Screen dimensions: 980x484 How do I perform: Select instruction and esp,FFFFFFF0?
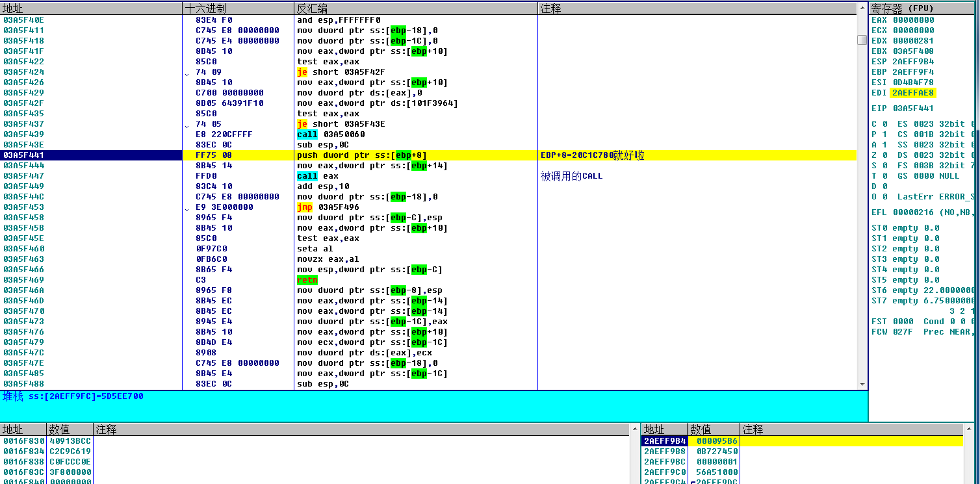coord(339,20)
